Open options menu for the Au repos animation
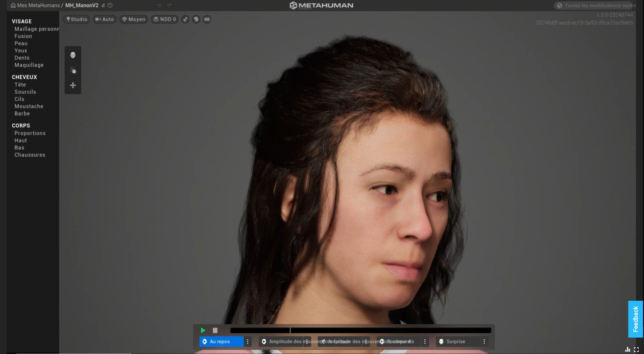 tap(248, 342)
